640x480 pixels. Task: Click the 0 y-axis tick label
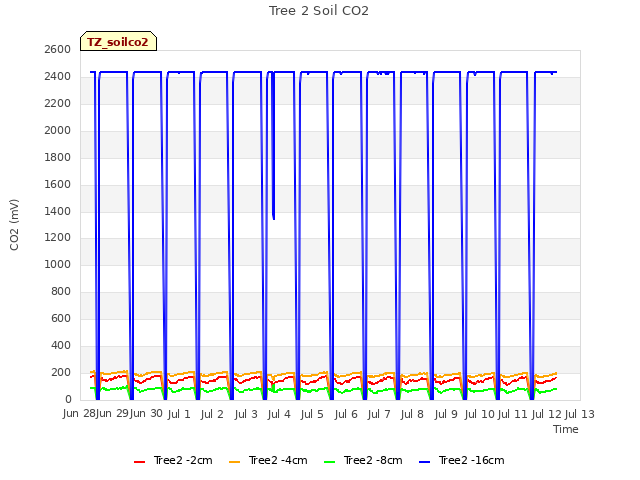click(x=68, y=399)
